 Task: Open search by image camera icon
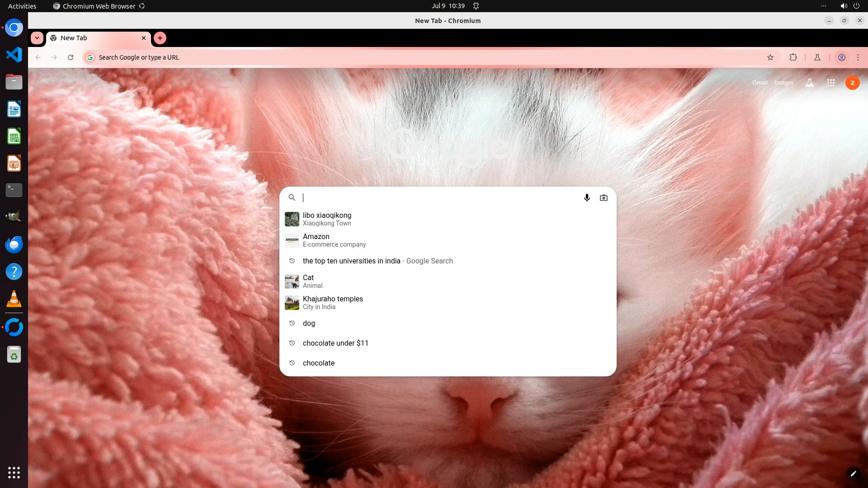pos(604,198)
